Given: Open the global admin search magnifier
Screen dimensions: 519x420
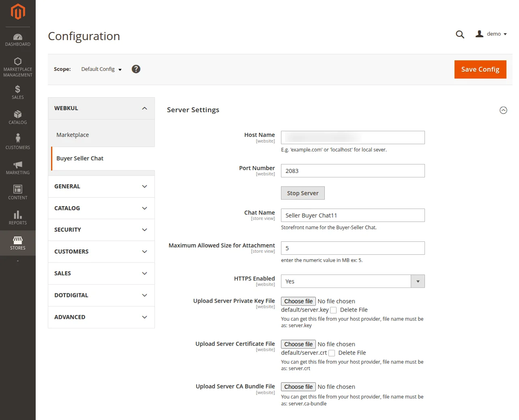Looking at the screenshot, I should coord(460,34).
